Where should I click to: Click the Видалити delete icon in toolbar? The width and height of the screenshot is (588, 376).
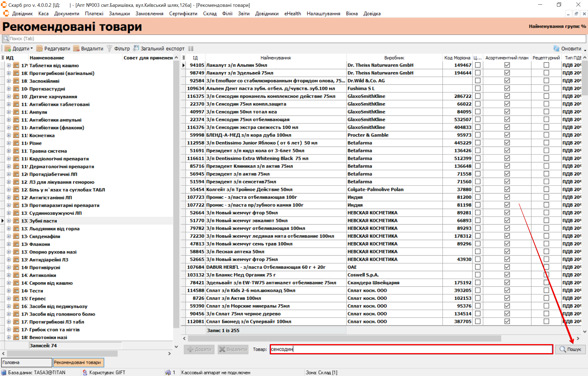click(77, 48)
